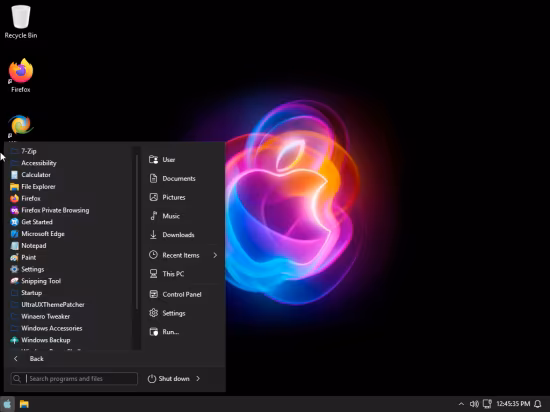The image size is (550, 412).
Task: Select the Run... menu entry
Action: 183,332
